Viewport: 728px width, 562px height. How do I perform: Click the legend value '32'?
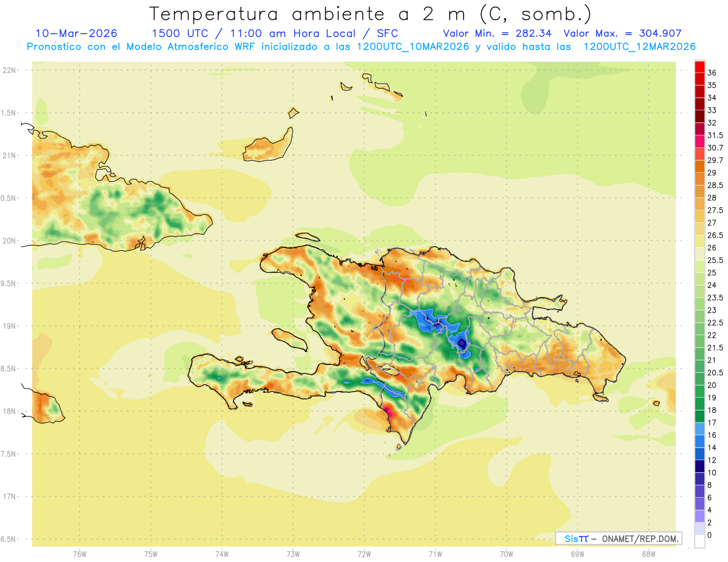coord(712,122)
